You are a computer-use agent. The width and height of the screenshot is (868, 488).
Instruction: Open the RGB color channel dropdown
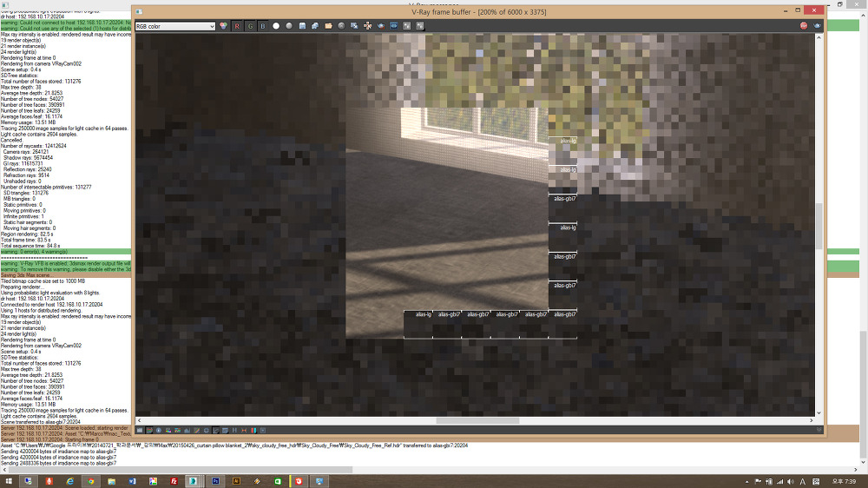click(174, 26)
